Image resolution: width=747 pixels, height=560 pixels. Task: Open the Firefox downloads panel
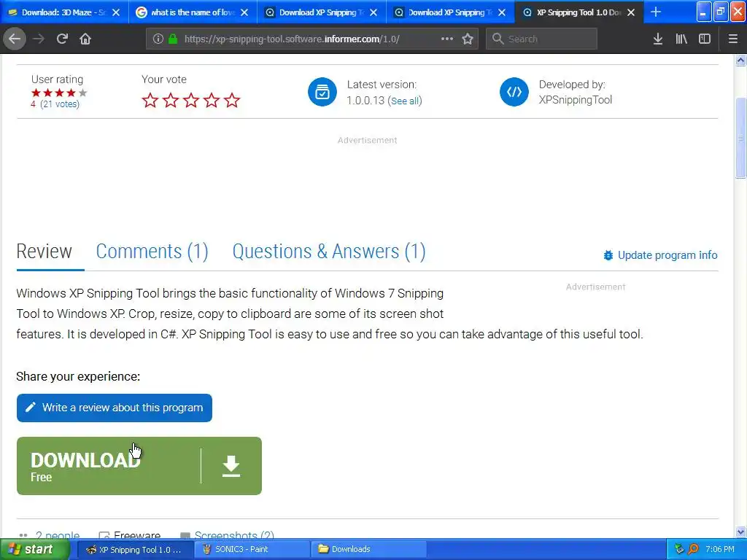tap(658, 39)
